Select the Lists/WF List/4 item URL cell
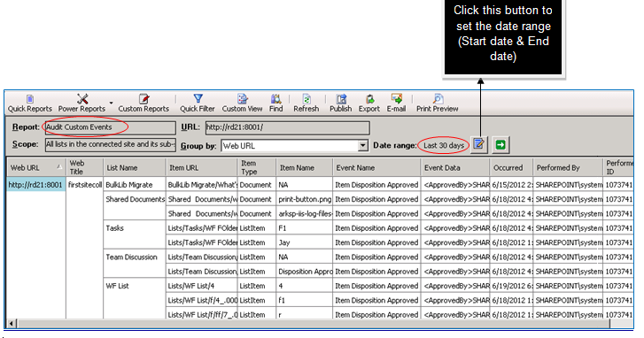The image size is (644, 338). click(202, 286)
